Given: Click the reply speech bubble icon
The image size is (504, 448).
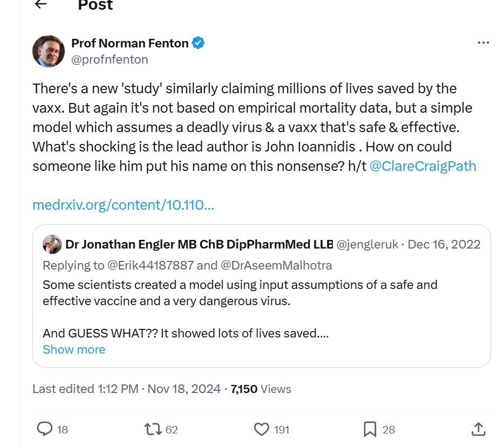Looking at the screenshot, I should point(45,429).
